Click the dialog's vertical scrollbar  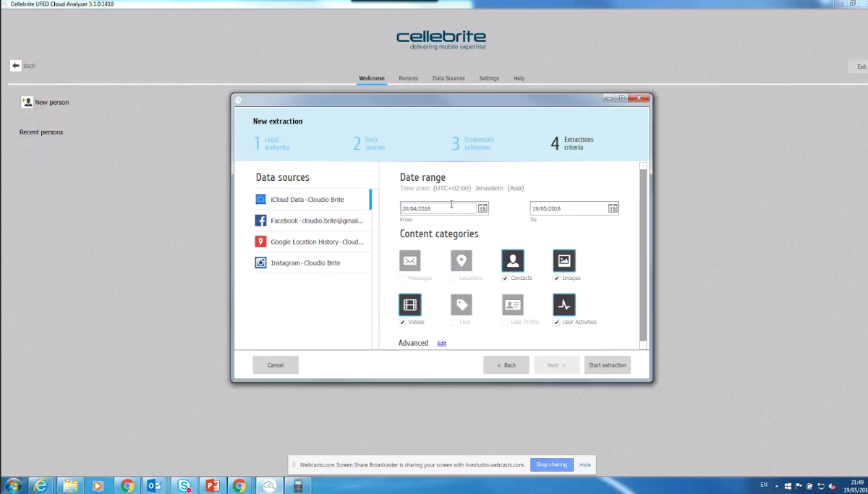[643, 253]
